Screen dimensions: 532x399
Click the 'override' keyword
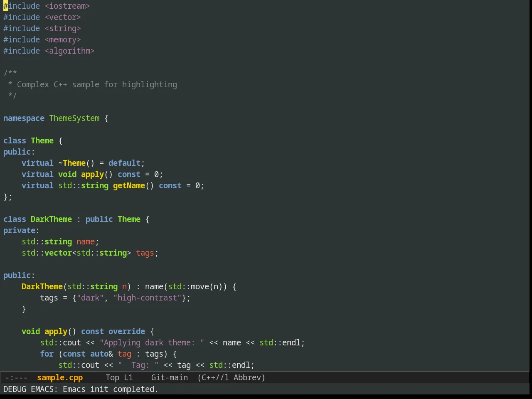point(127,331)
